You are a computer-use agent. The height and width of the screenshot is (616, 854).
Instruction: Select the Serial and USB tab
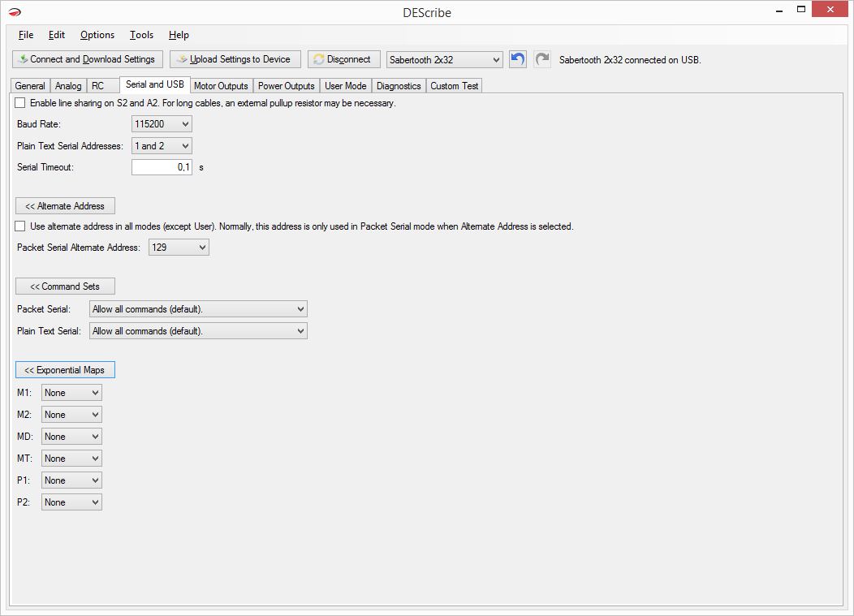(155, 84)
